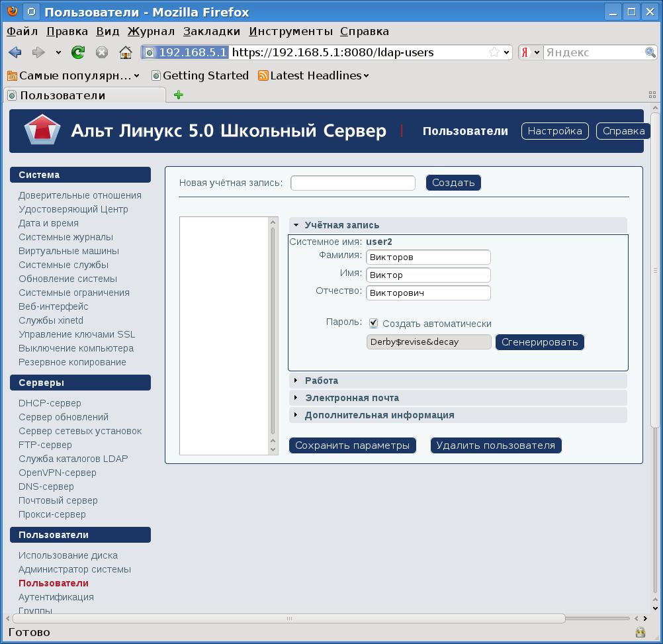
Task: Click the Latest Headlines RSS icon
Action: 263,75
